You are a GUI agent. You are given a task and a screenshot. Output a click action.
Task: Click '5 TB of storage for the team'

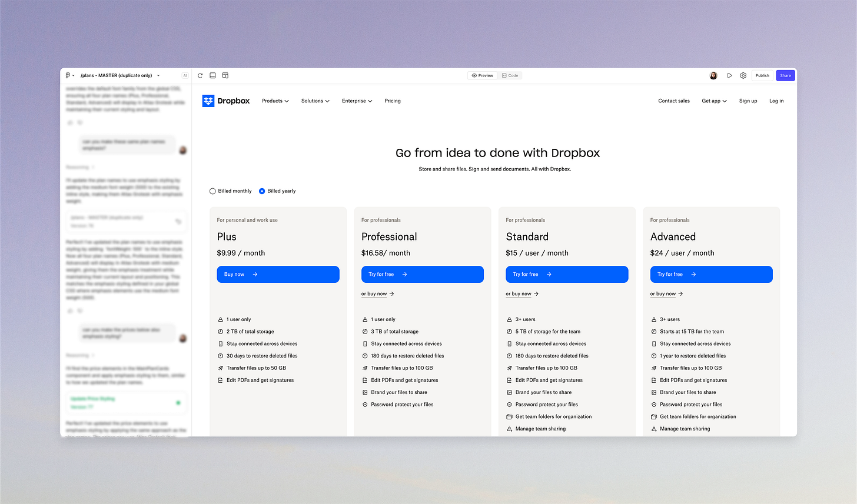[x=548, y=332]
